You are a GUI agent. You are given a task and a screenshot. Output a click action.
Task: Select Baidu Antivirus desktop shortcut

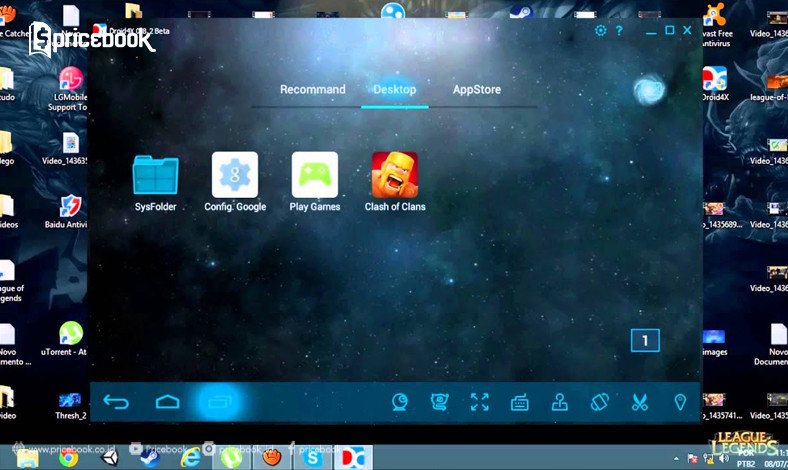tap(67, 212)
